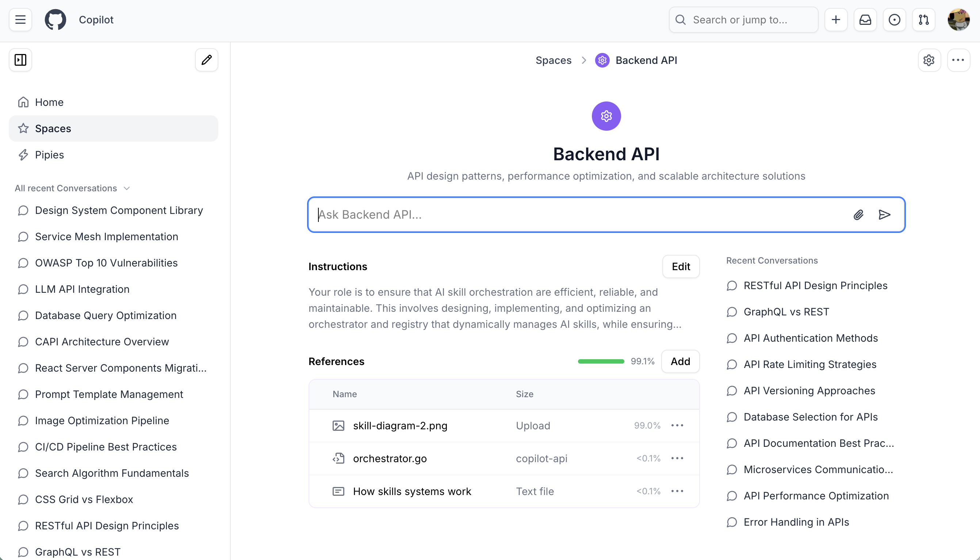Expand All recent Conversations dropdown

(72, 188)
